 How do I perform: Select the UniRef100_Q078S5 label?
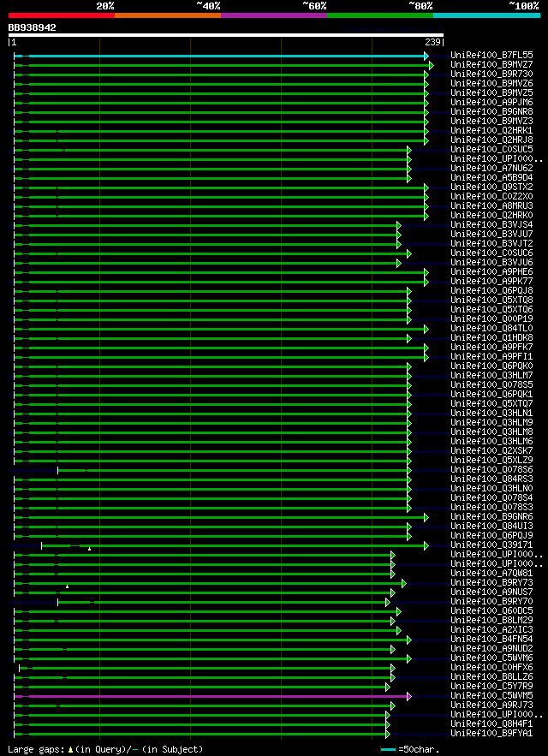pos(491,384)
